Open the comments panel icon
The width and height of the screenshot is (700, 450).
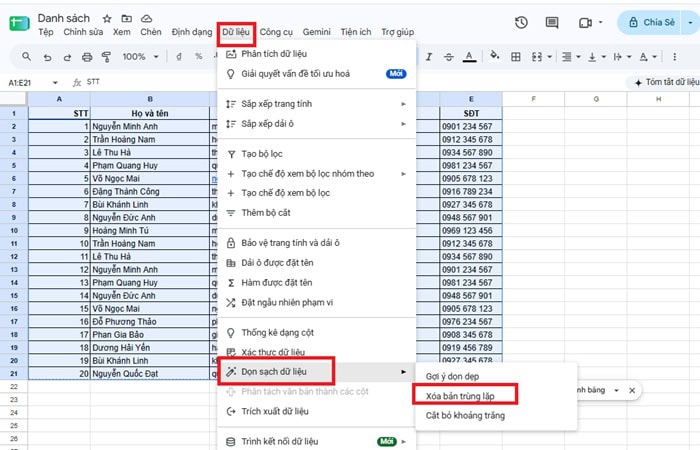pos(552,22)
